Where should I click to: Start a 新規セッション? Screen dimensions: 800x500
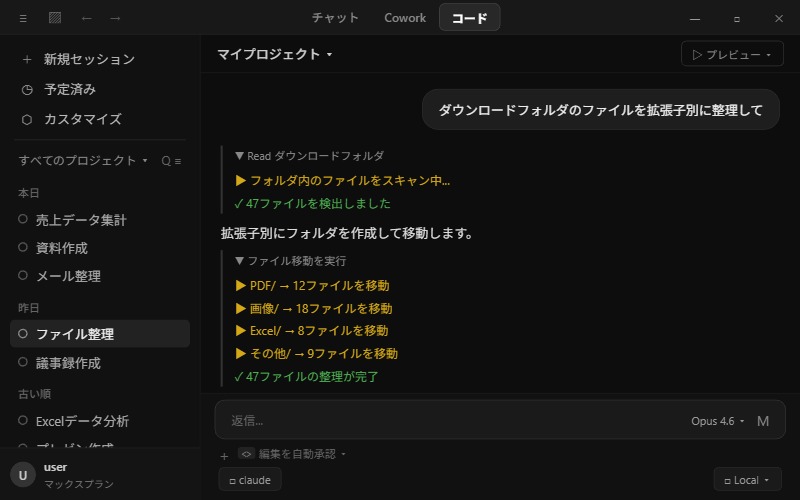click(x=89, y=59)
